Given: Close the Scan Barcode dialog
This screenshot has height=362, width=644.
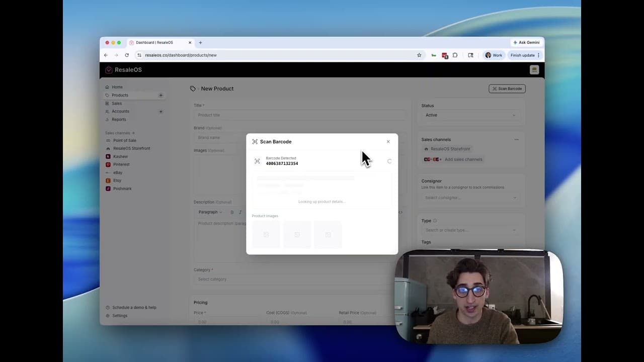Looking at the screenshot, I should click(x=388, y=142).
